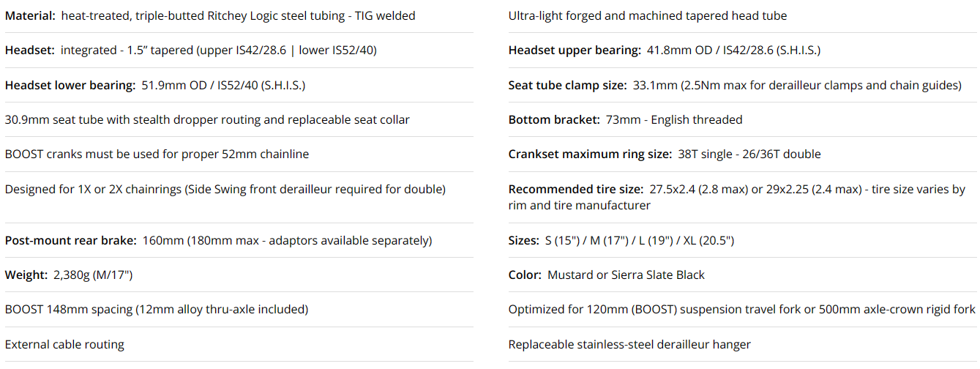
Task: Click the "Bottom bracket" English threaded row
Action: click(x=625, y=119)
